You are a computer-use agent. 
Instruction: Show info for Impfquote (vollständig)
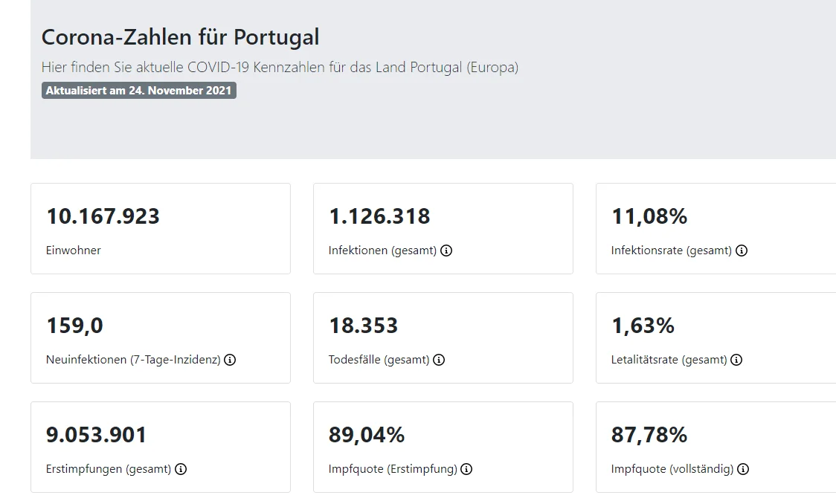point(743,470)
